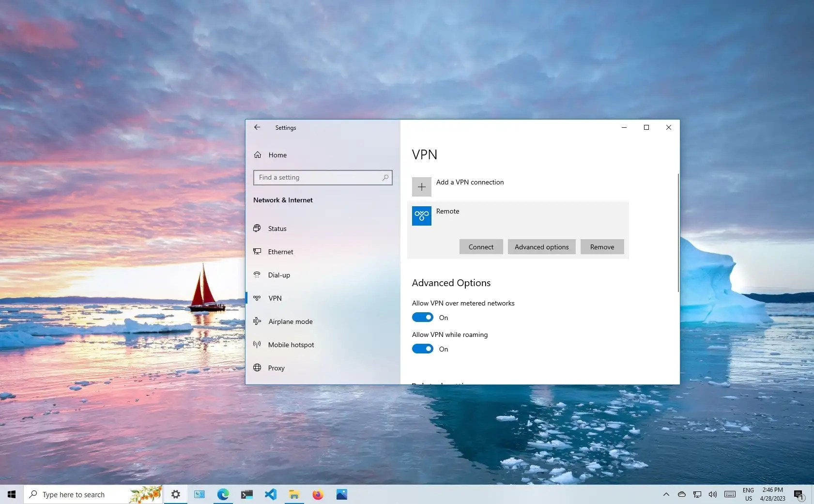Click the Home icon in Settings sidebar

[x=257, y=154]
